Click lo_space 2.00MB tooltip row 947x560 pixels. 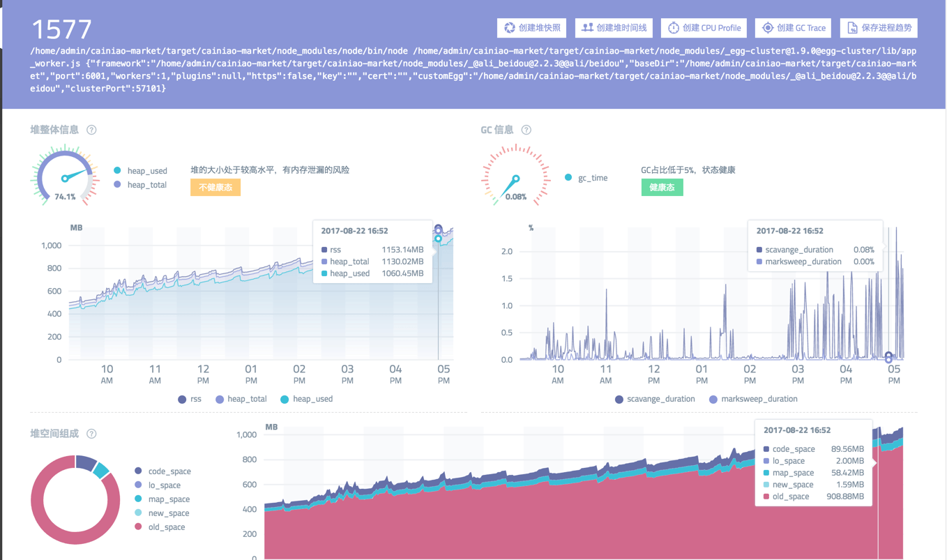(x=814, y=461)
